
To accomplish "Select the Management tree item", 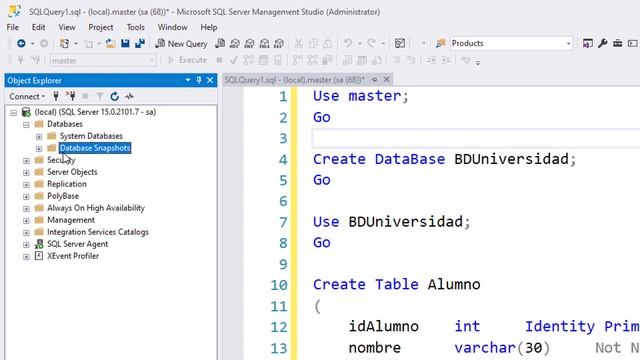I will 71,220.
